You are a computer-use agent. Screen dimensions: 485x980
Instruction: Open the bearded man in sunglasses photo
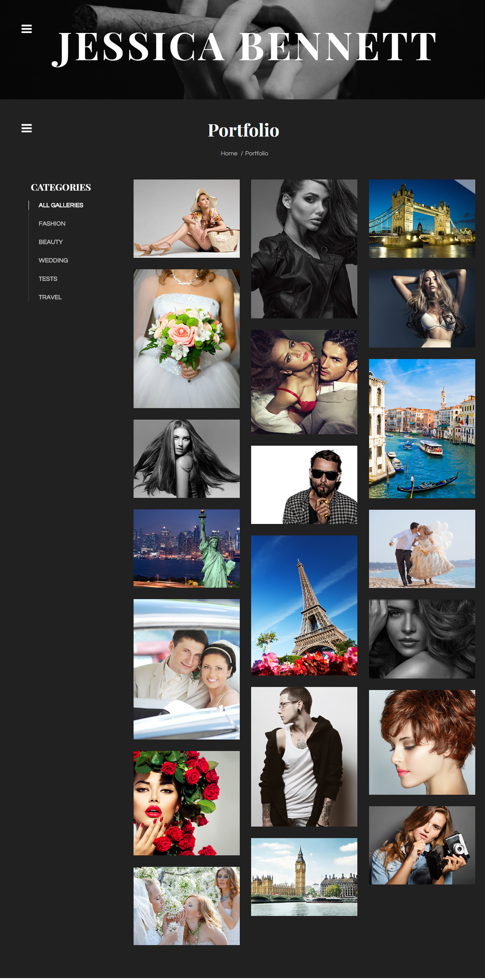pyautogui.click(x=304, y=485)
